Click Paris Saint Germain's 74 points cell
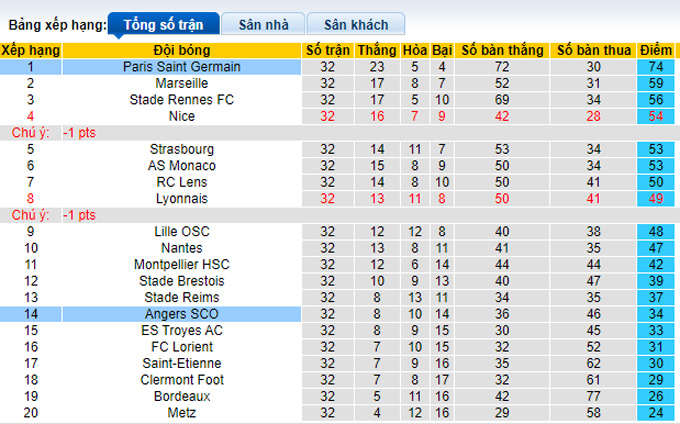This screenshot has height=424, width=680. [x=656, y=67]
